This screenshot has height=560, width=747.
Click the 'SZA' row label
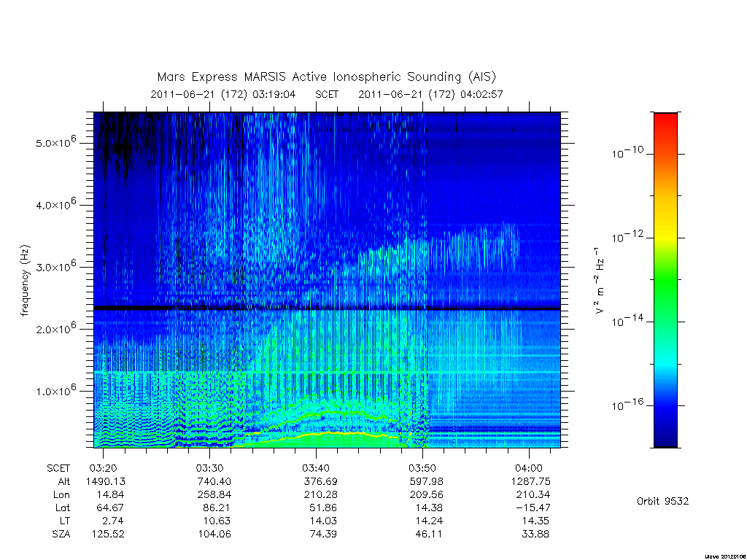click(x=61, y=534)
